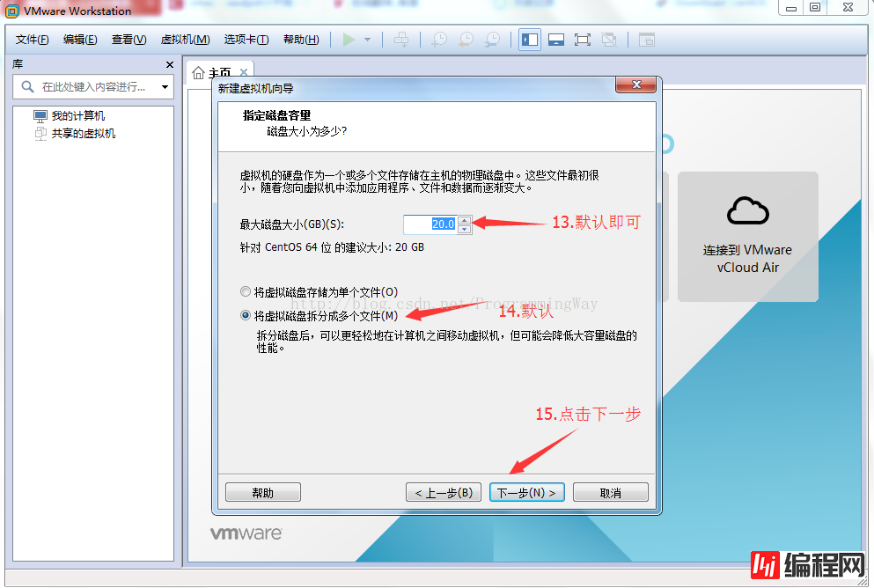This screenshot has width=874, height=588.
Task: Click the revert to snapshot icon
Action: coord(465,40)
